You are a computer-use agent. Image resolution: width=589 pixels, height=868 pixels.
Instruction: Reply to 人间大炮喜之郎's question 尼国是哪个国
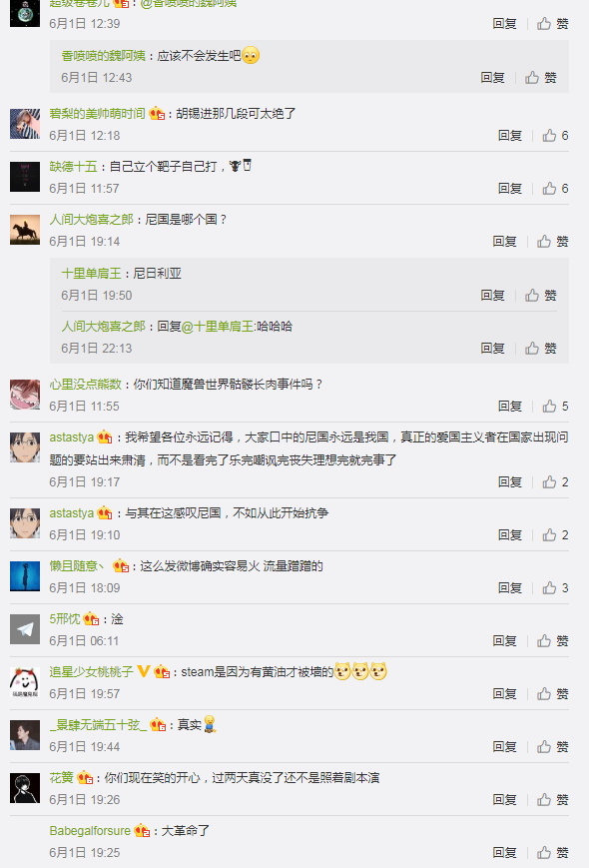504,242
